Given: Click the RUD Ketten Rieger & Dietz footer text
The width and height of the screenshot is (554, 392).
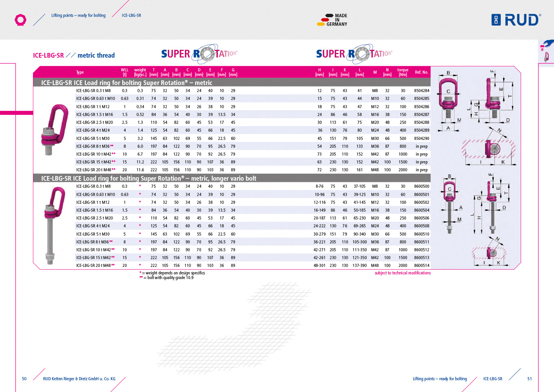Looking at the screenshot, I should [x=79, y=379].
